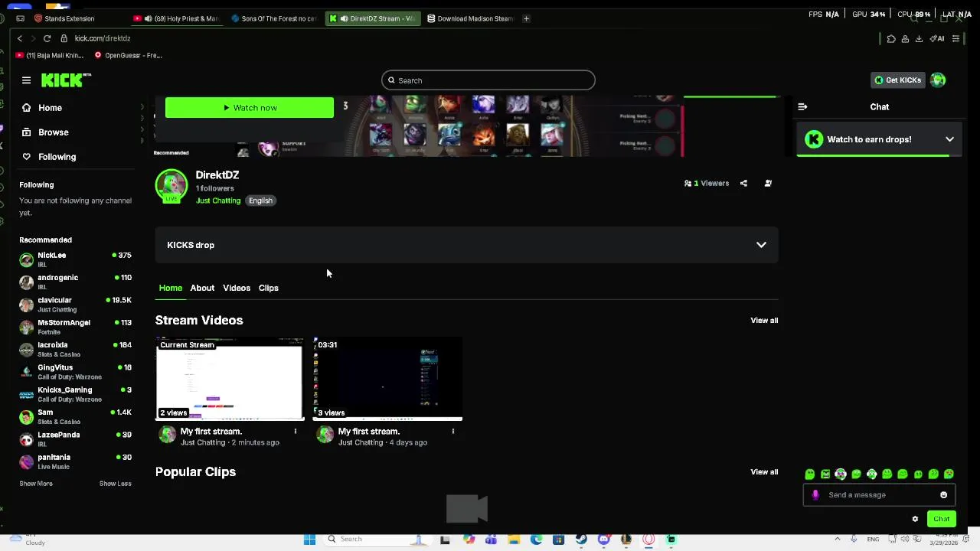This screenshot has height=551, width=980.
Task: Open recommended channel NickLee
Action: point(76,259)
